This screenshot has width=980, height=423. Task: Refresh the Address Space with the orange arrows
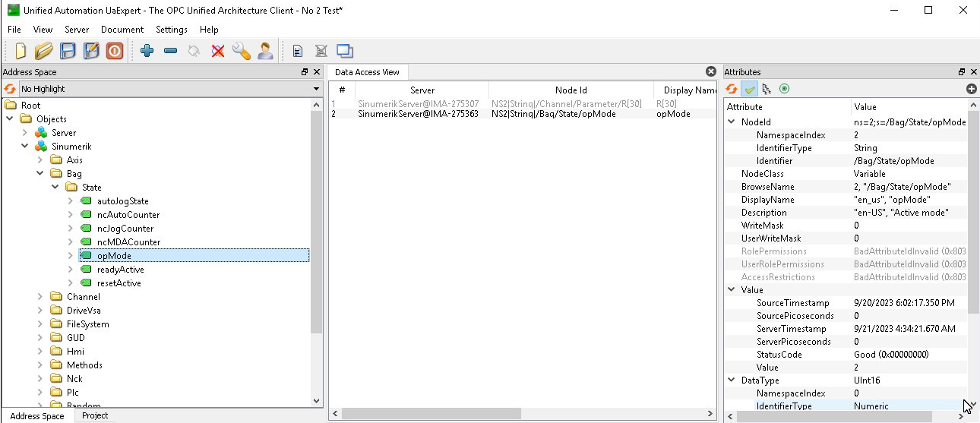(10, 89)
